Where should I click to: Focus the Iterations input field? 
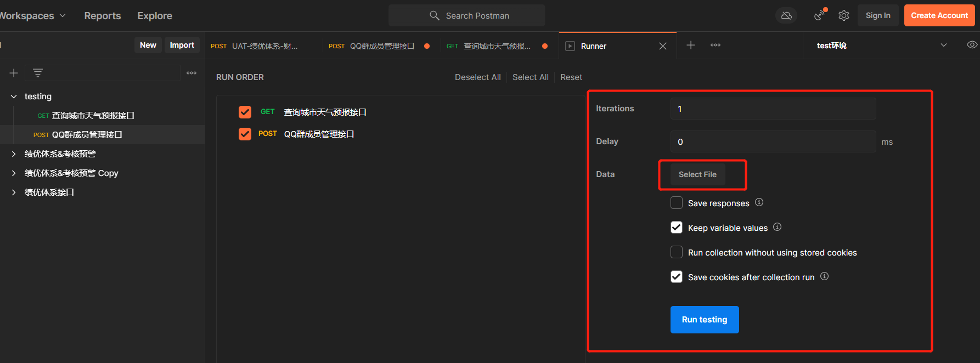[x=773, y=109]
